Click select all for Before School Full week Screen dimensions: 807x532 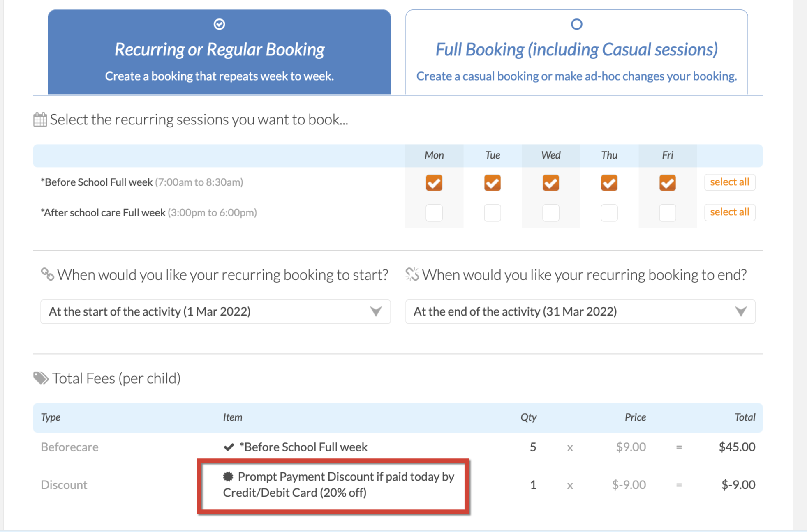click(730, 182)
